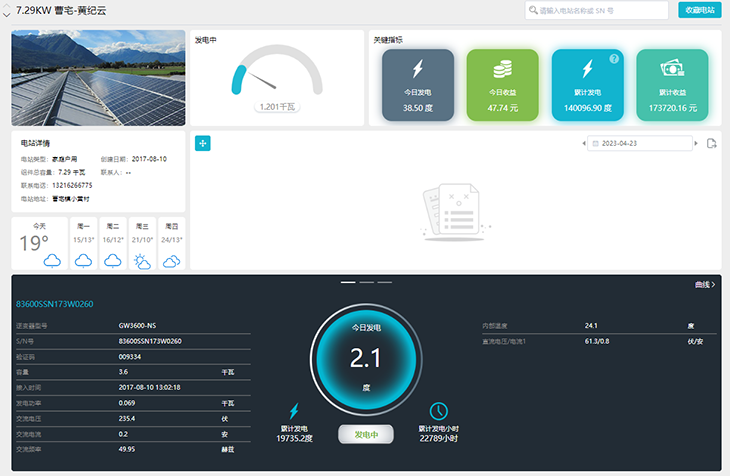The height and width of the screenshot is (476, 730).
Task: Open the 2023-04-23 date picker
Action: tap(638, 144)
